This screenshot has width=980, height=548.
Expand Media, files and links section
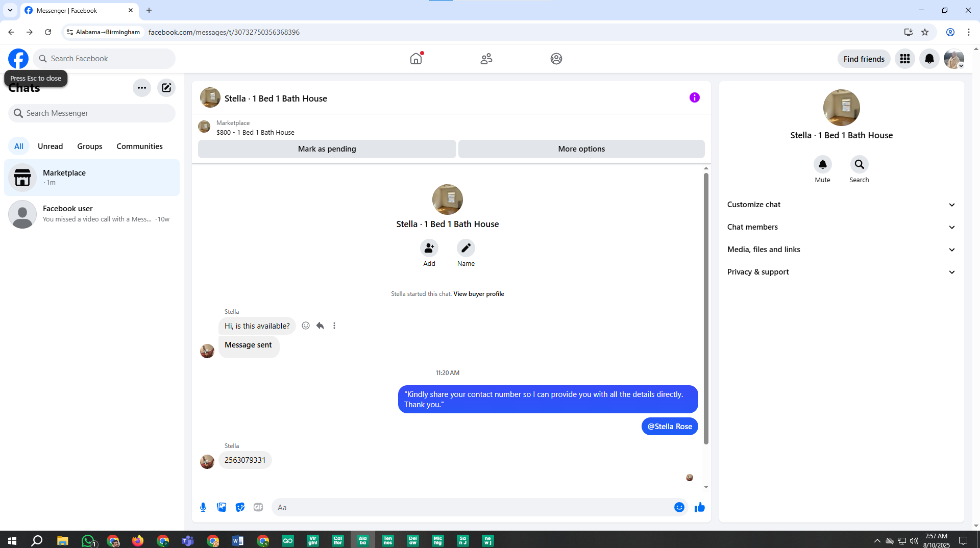(841, 250)
